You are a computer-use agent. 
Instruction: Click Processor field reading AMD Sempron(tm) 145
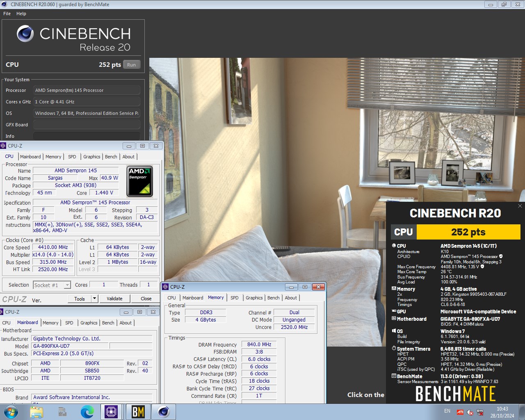pyautogui.click(x=87, y=90)
